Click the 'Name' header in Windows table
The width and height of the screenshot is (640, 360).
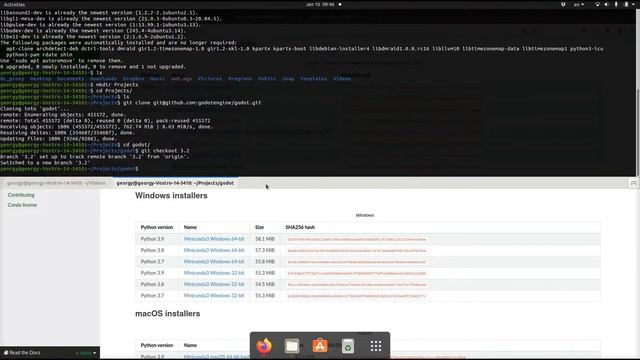coord(190,227)
